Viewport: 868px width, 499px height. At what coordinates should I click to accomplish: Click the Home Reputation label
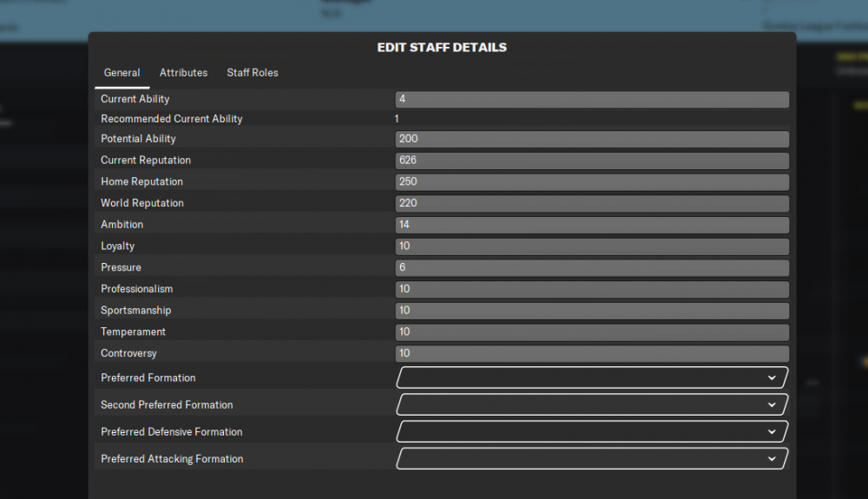click(141, 181)
